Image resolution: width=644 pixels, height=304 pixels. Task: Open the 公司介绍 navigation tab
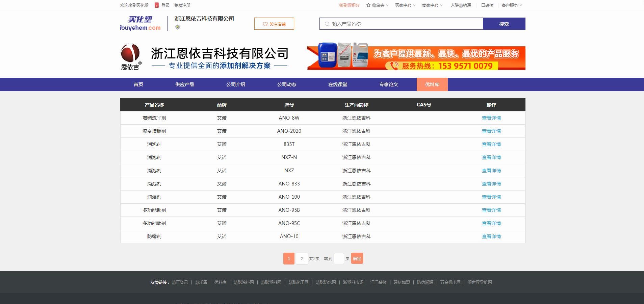tap(236, 84)
